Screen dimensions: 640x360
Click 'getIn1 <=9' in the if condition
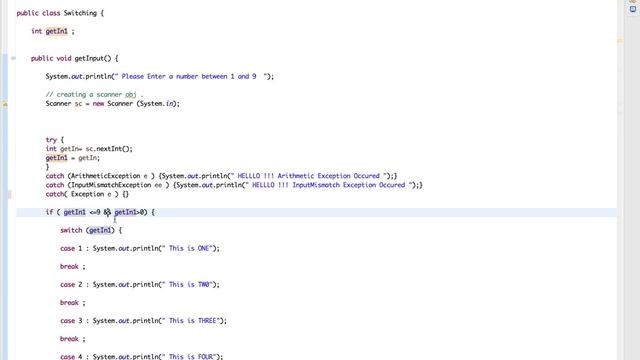[82, 212]
